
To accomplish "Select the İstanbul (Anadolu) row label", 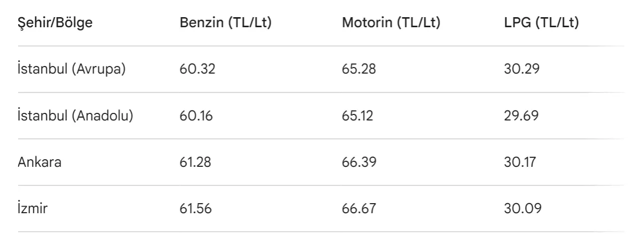I will (x=75, y=115).
